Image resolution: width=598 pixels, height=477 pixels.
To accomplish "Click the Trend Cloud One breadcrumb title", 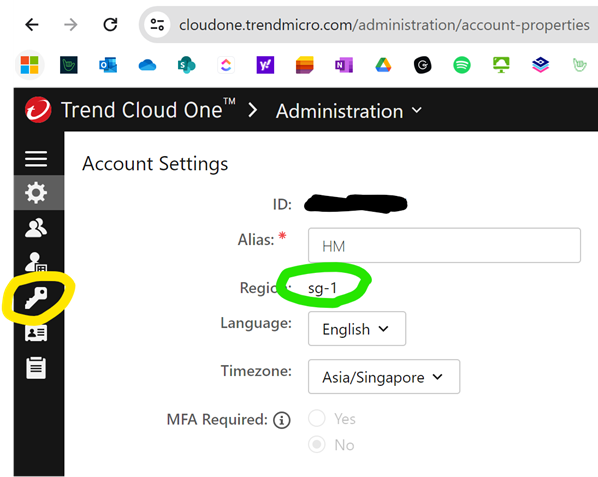I will 148,110.
